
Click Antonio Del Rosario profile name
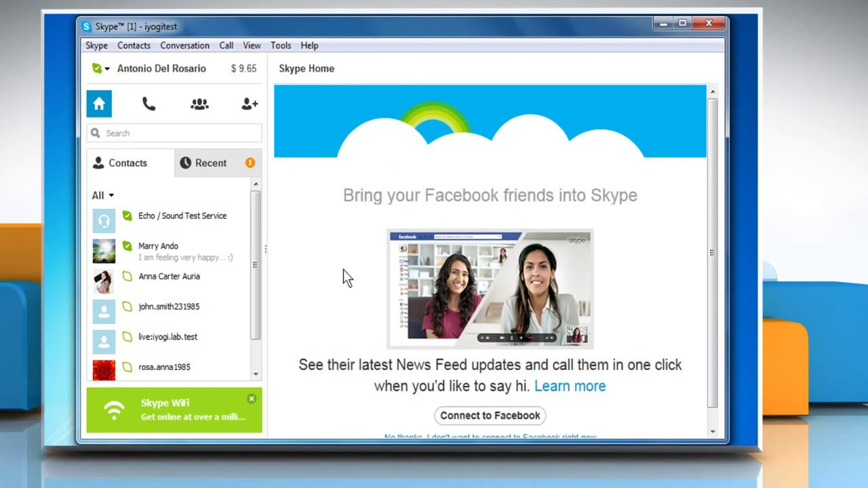(x=161, y=68)
